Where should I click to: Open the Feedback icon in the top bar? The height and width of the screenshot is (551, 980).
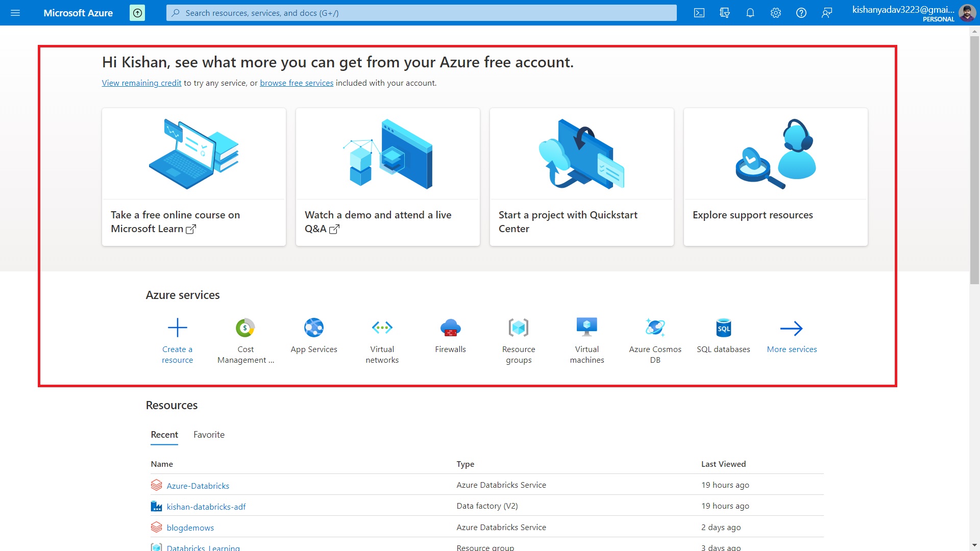pyautogui.click(x=827, y=13)
